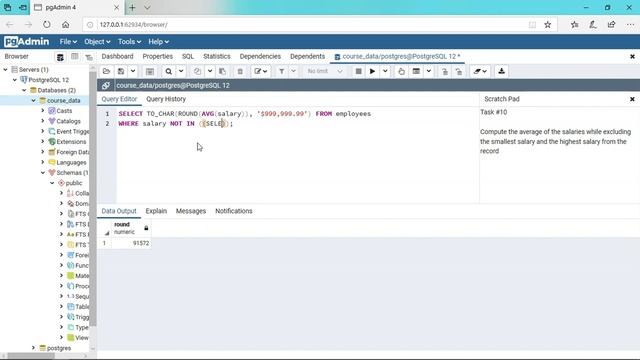
Task: Expand the Extensions tree node
Action: tap(43, 142)
